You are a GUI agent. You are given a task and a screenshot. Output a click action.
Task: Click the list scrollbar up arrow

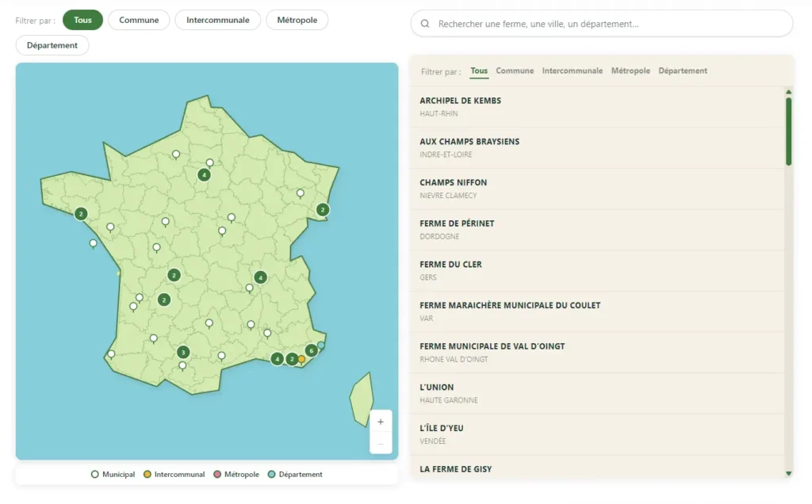(x=789, y=92)
